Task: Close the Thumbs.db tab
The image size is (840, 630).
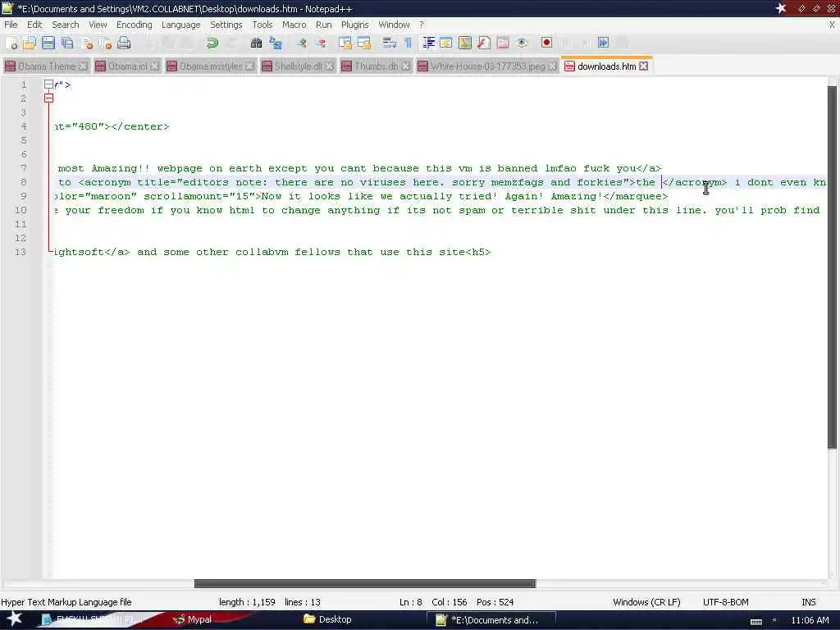Action: (405, 66)
